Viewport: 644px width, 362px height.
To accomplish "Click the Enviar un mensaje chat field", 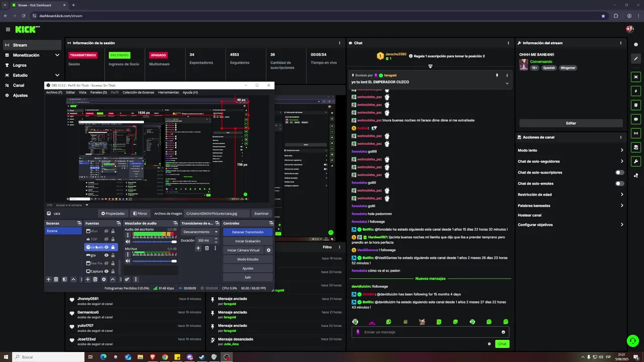I will pos(429,332).
